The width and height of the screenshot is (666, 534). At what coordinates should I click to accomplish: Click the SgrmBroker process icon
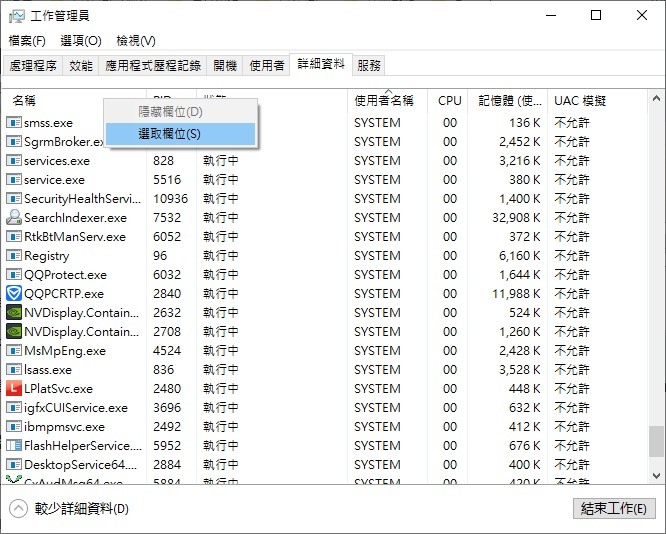(x=14, y=141)
